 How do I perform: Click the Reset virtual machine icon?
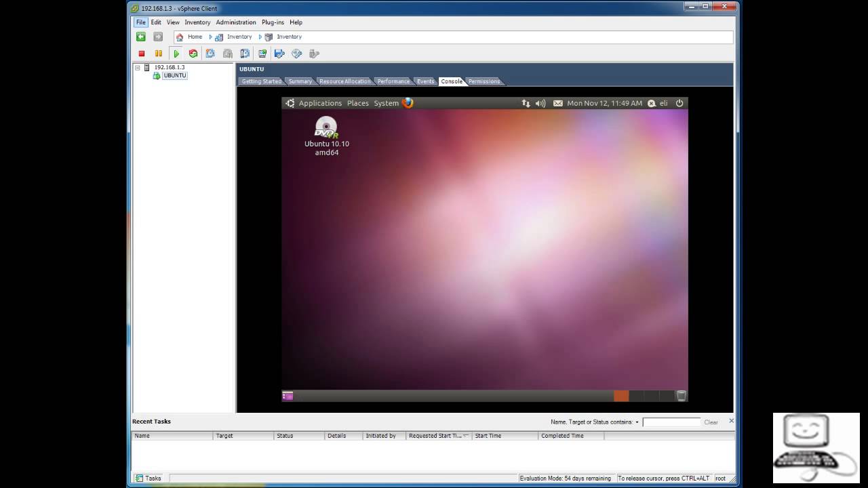point(193,54)
